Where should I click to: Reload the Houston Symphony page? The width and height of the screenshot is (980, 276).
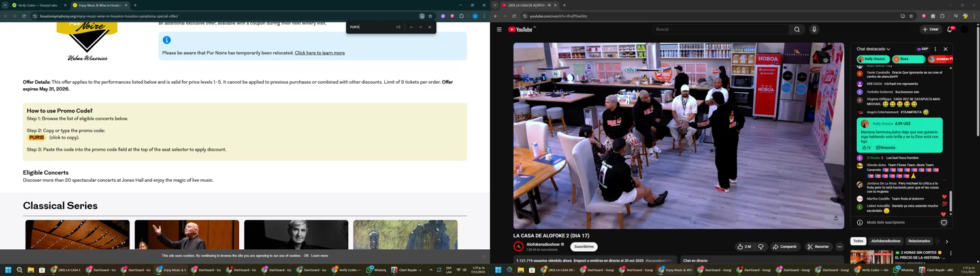coord(24,16)
